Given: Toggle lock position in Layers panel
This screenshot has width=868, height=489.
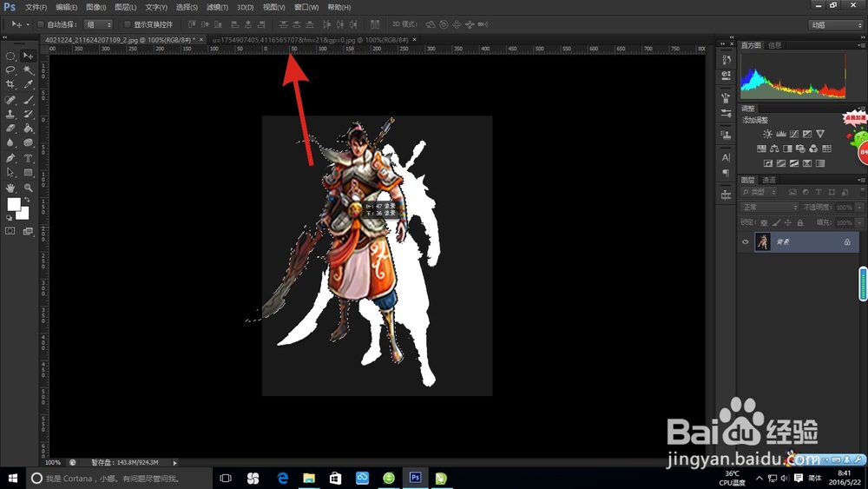Looking at the screenshot, I should coord(788,222).
